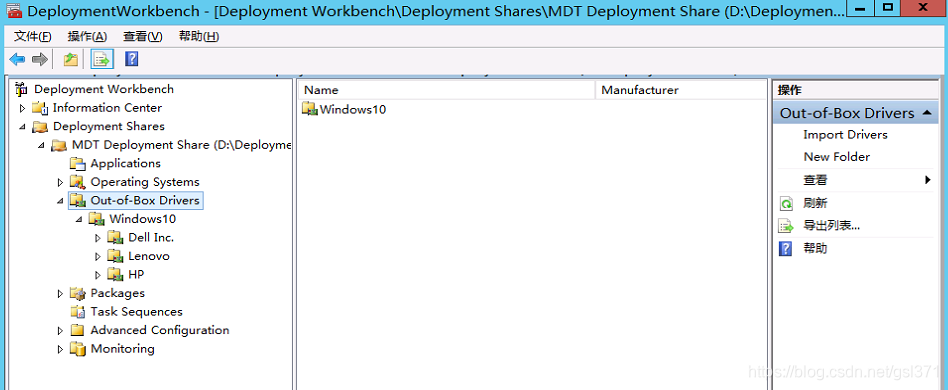
Task: Click the refresh icon in actions pane
Action: coord(785,204)
